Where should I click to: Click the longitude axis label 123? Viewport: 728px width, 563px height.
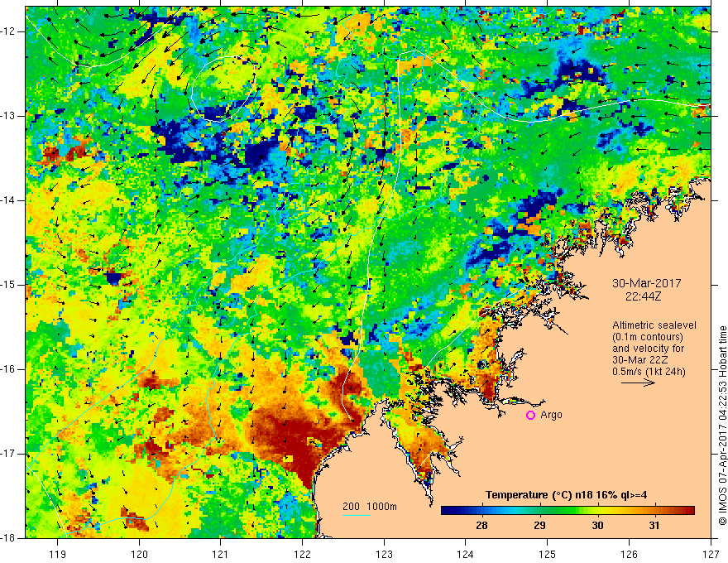point(384,554)
